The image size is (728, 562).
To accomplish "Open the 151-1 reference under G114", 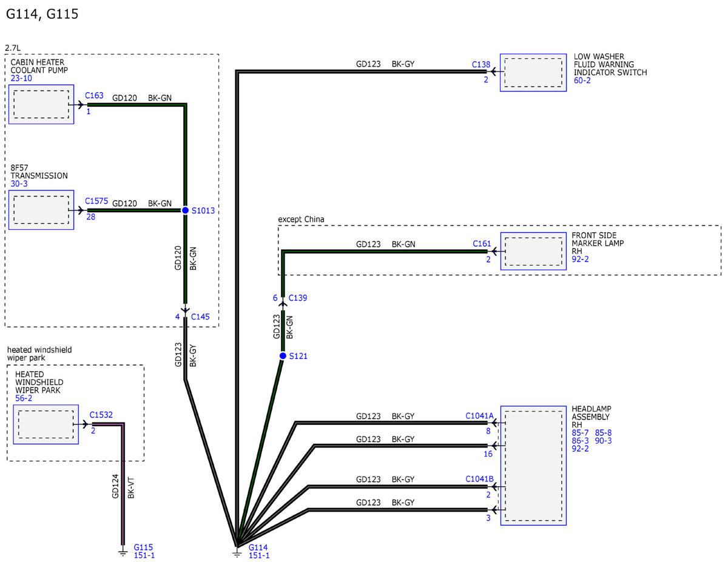I will pos(259,555).
